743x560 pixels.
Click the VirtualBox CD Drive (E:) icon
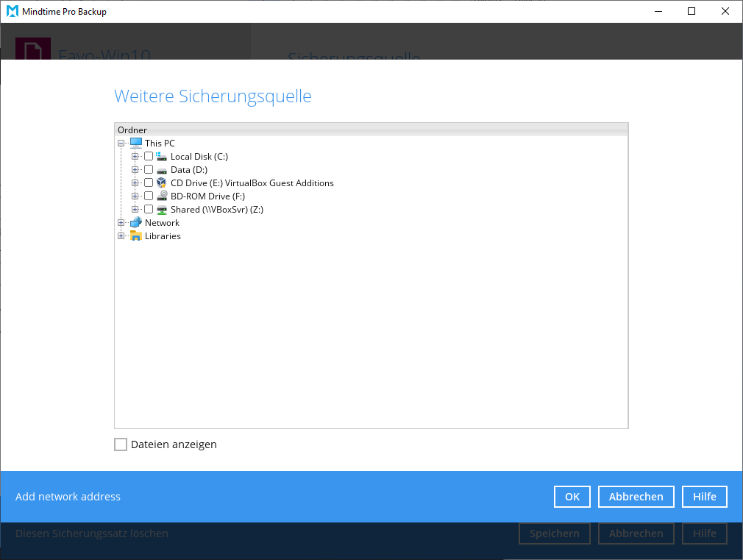[x=162, y=183]
